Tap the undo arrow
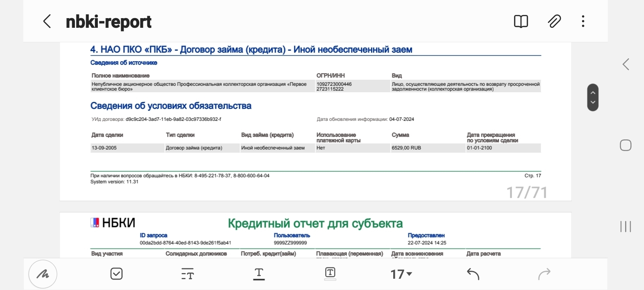The width and height of the screenshot is (644, 290). click(473, 274)
